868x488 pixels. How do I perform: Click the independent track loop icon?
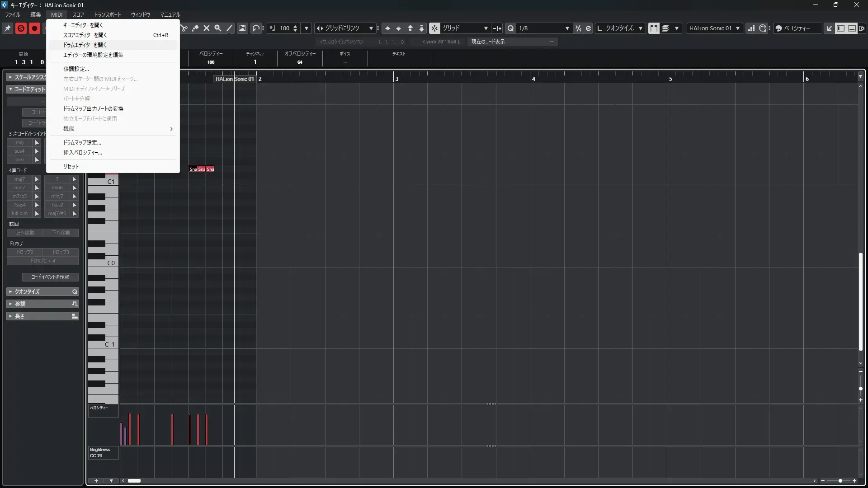tap(256, 28)
